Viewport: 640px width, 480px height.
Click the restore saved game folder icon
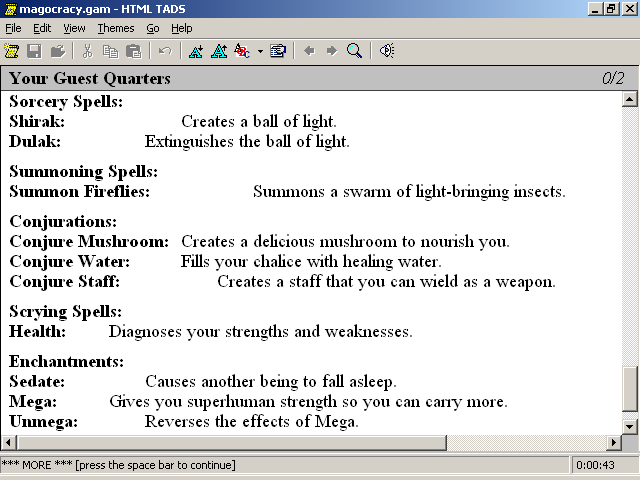(57, 50)
